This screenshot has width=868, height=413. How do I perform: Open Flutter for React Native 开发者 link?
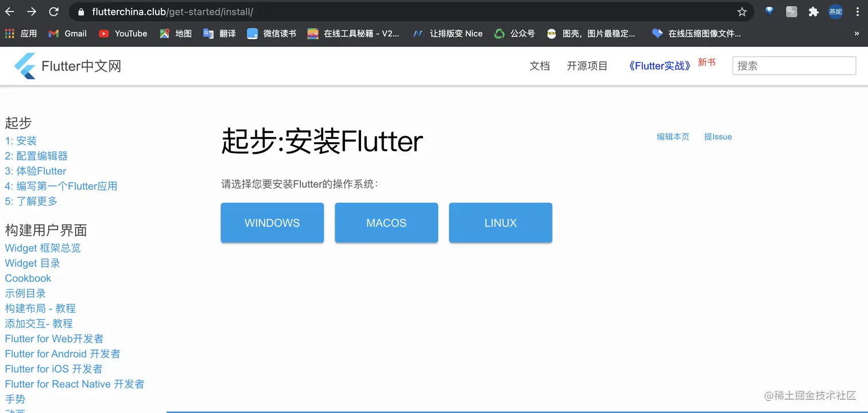pos(75,384)
